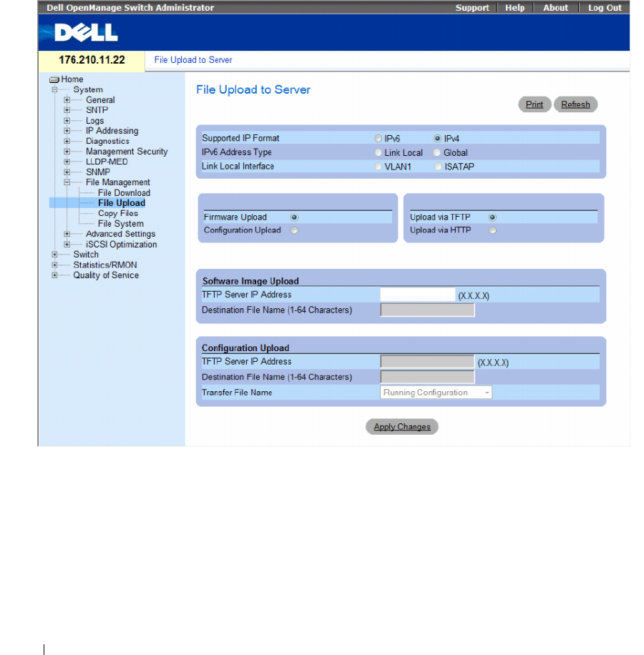This screenshot has height=655, width=644.
Task: Expand the Logs node
Action: pyautogui.click(x=67, y=120)
